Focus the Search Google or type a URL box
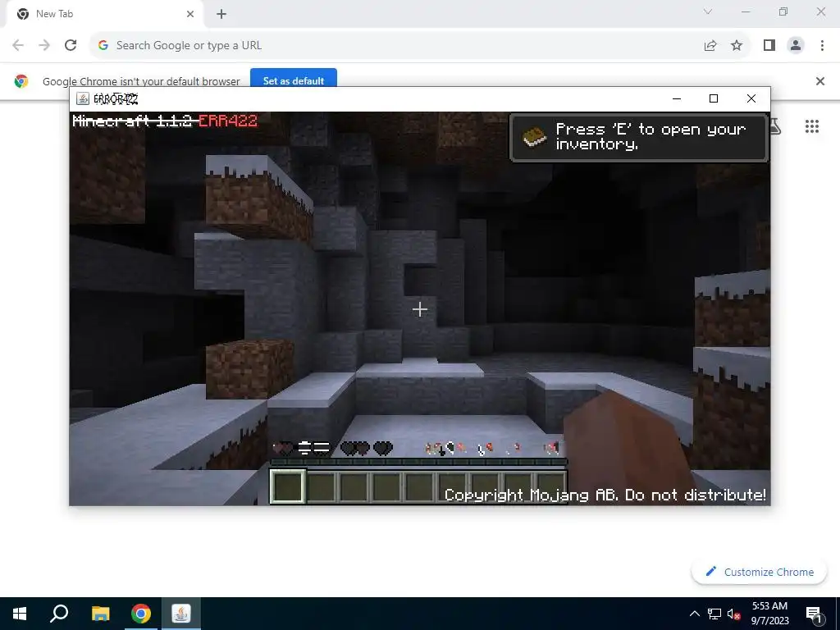This screenshot has width=840, height=630. [396, 46]
